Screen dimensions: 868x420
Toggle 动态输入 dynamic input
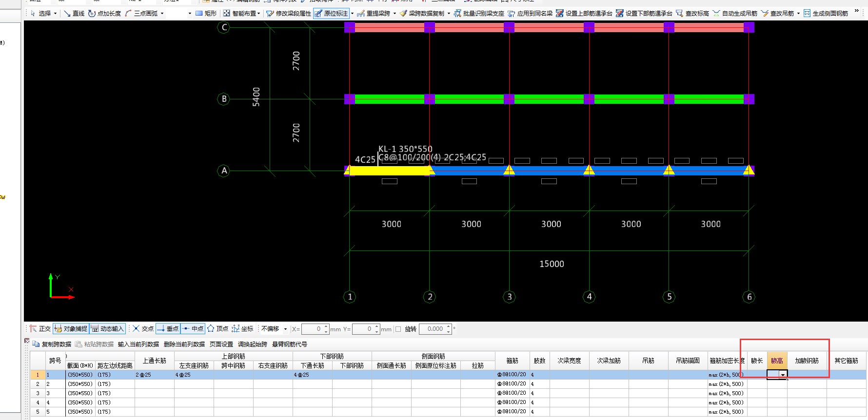coord(107,329)
